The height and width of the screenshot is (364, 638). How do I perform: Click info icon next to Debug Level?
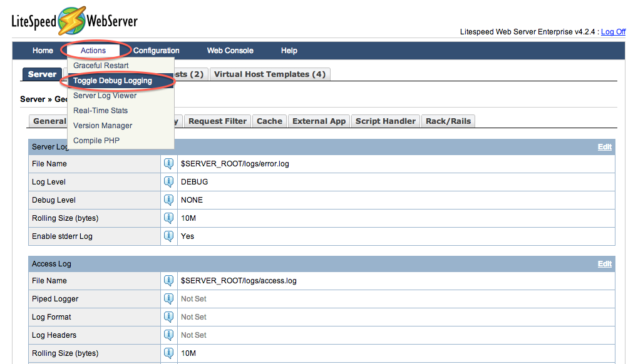pos(168,200)
